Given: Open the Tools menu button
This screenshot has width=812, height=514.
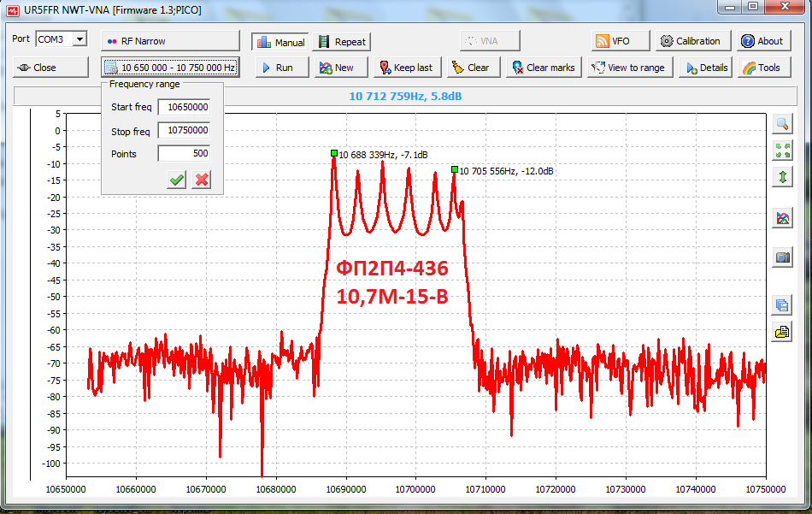Looking at the screenshot, I should click(x=760, y=68).
